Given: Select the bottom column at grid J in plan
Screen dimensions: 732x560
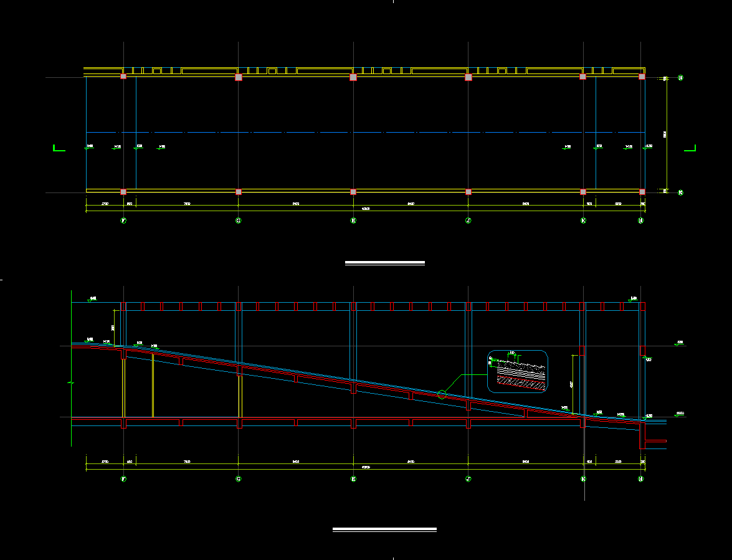Looking at the screenshot, I should click(468, 192).
